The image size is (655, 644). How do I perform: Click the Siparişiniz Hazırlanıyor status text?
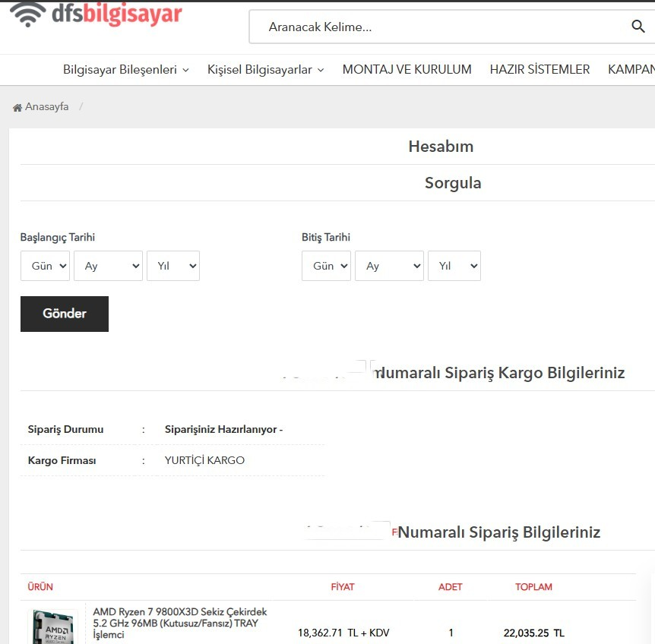(x=223, y=430)
